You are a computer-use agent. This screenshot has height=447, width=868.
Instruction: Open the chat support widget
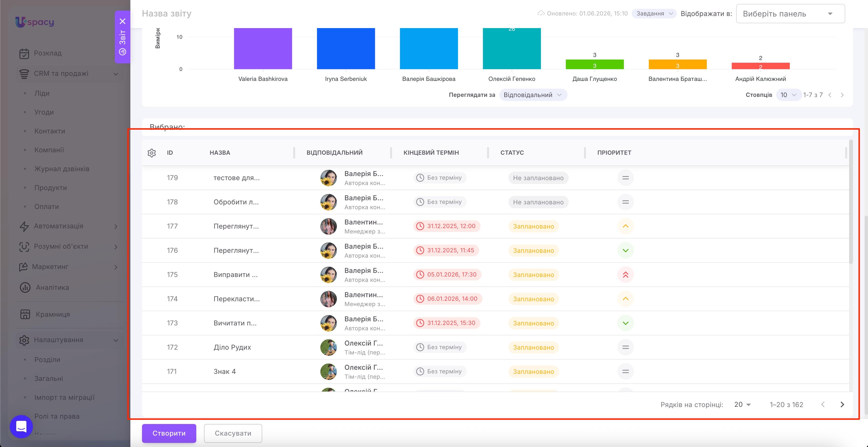[21, 426]
